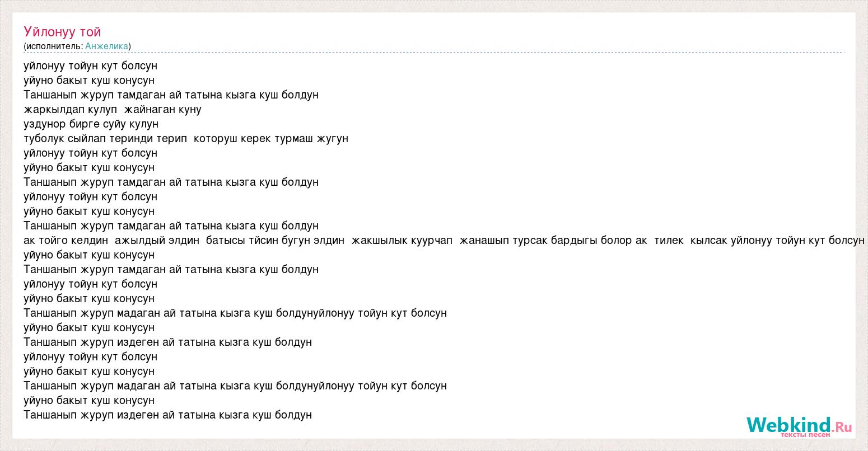868x451 pixels.
Task: Click the word 'уздунор' in the lyrics
Action: click(x=45, y=124)
